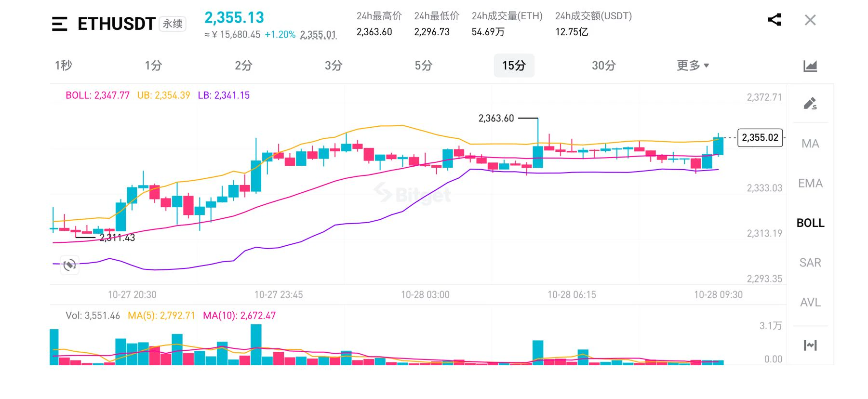Select the drawing pencil tool

[x=810, y=104]
